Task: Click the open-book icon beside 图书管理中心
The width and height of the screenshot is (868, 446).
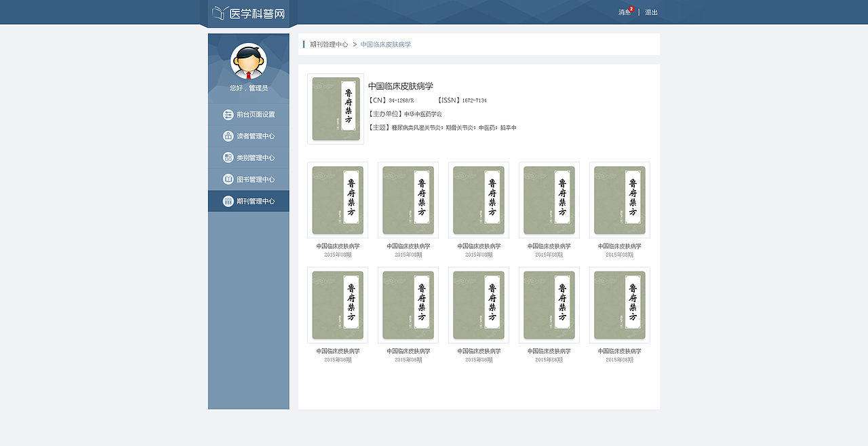Action: pos(228,179)
